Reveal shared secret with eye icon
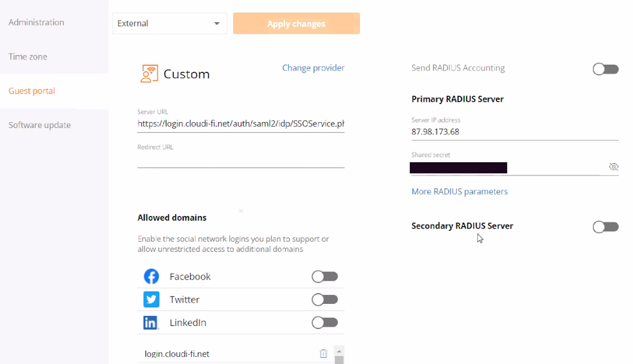This screenshot has width=633, height=364. click(x=613, y=167)
